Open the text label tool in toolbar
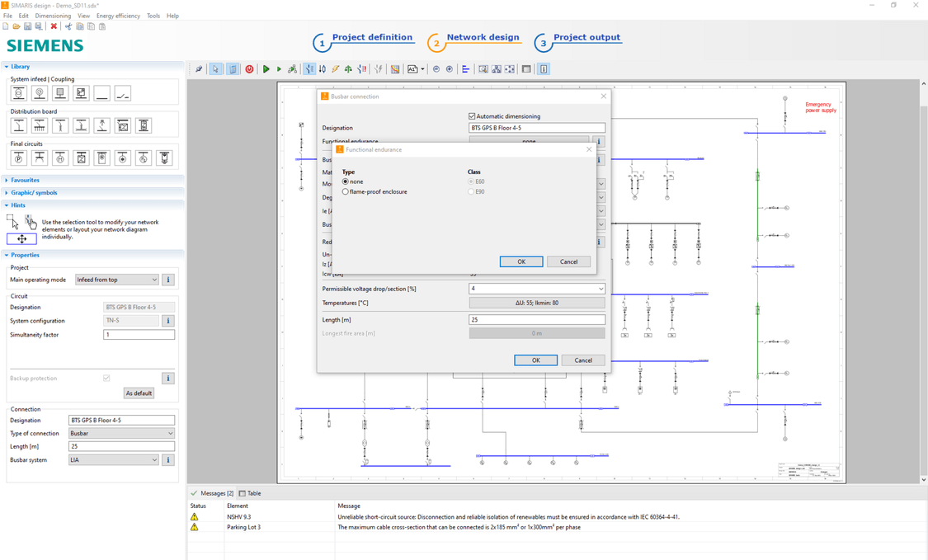 click(414, 68)
